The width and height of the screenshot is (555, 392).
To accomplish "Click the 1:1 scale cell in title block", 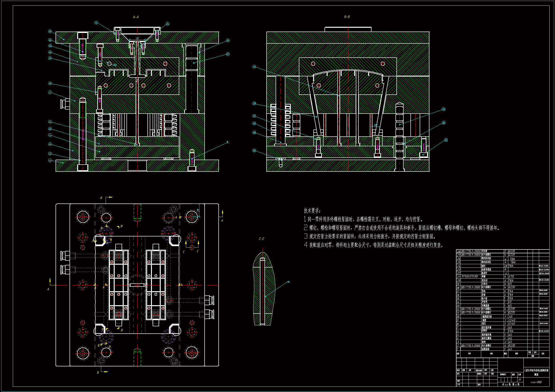I will 520,380.
